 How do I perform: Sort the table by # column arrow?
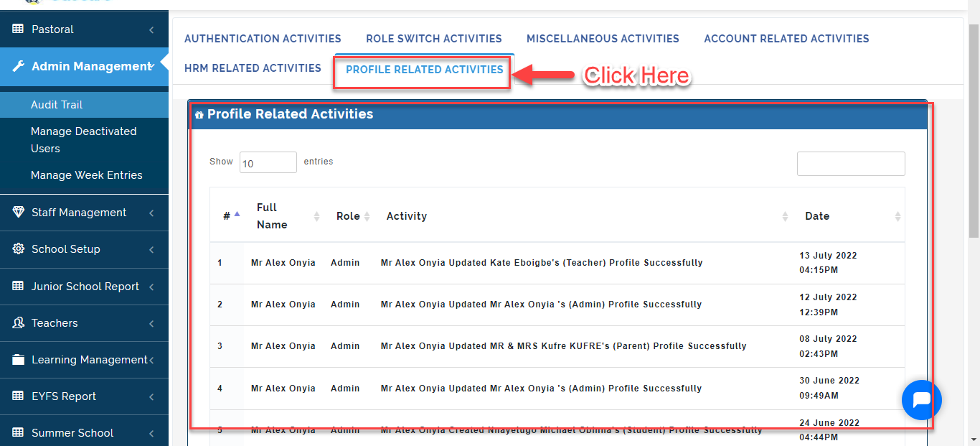(x=237, y=214)
